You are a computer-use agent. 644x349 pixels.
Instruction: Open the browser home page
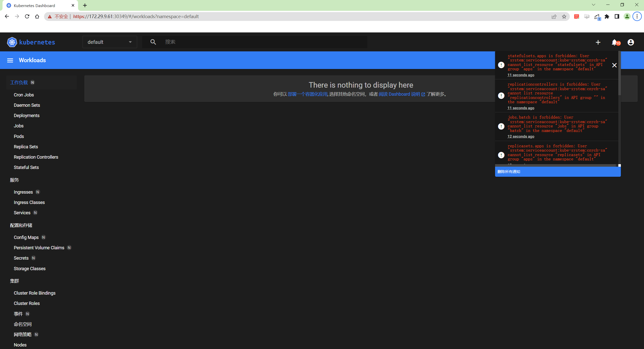pos(37,16)
